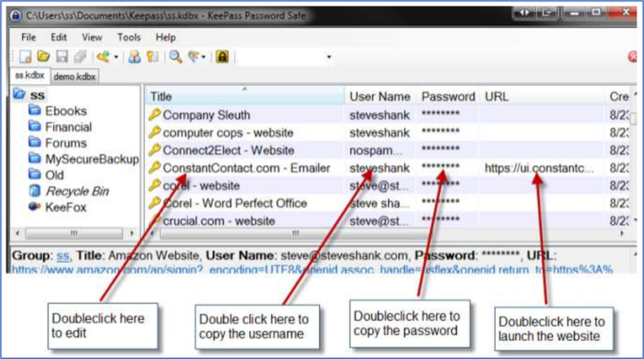Click the password cell for computer cops - website
The height and width of the screenshot is (359, 644).
coord(441,131)
